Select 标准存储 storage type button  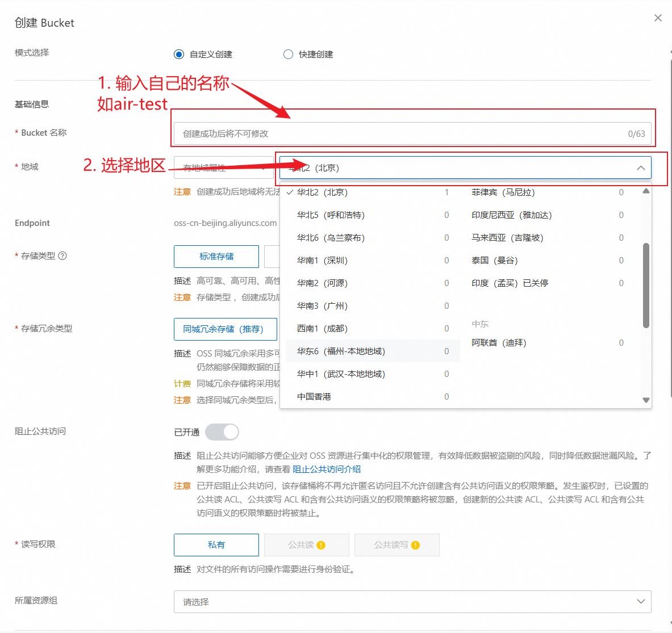tap(216, 257)
